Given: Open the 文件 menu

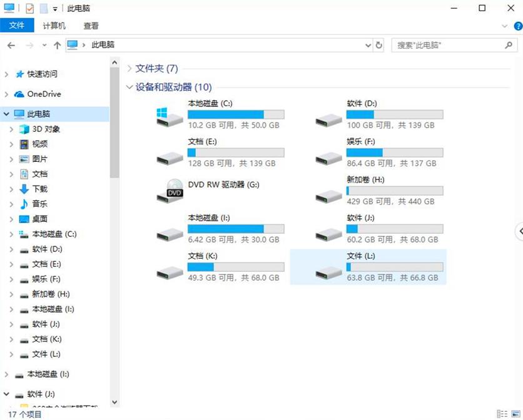Looking at the screenshot, I should tap(18, 26).
